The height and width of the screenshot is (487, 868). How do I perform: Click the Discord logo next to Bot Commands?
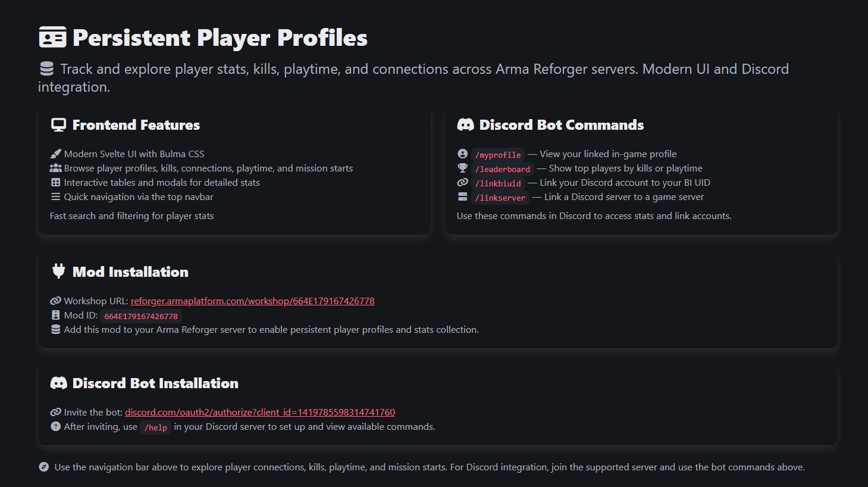pos(465,124)
